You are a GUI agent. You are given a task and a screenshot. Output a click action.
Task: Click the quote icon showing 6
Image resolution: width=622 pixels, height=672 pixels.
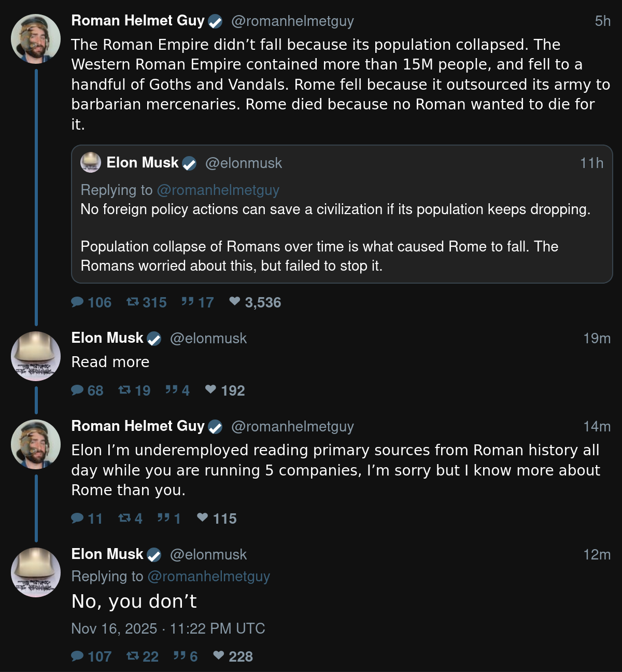[x=179, y=656]
